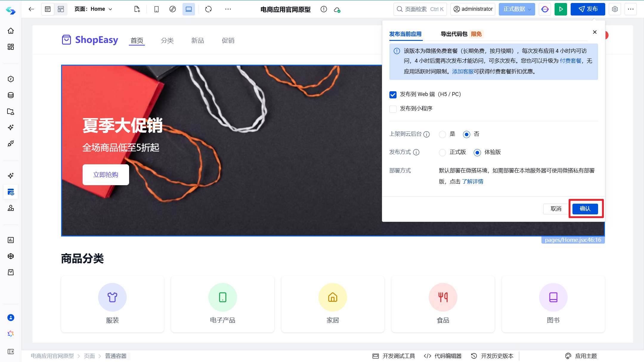Image resolution: width=644 pixels, height=362 pixels.
Task: Select 体验版 publish mode
Action: (x=477, y=153)
